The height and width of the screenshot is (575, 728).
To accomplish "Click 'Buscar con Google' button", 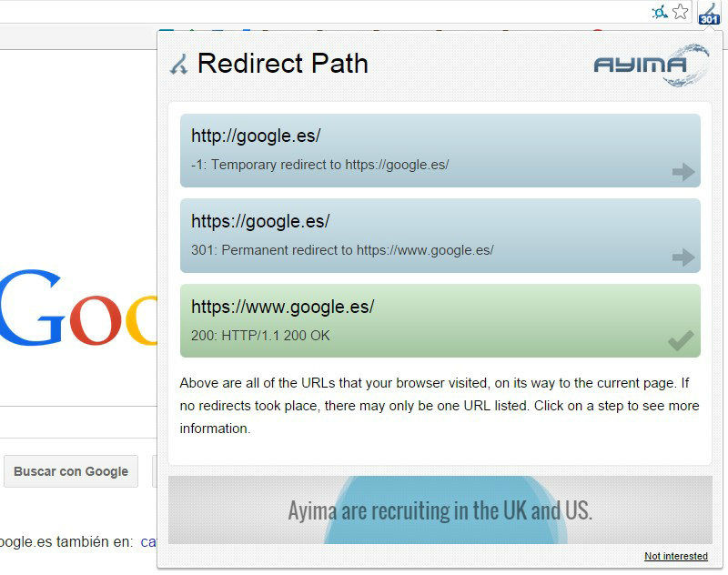I will coord(71,471).
